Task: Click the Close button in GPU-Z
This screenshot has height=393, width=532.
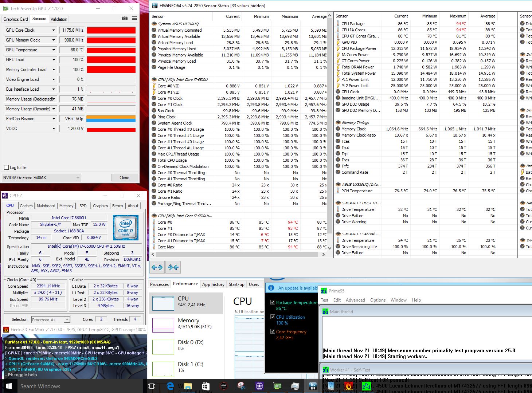Action: (x=124, y=178)
